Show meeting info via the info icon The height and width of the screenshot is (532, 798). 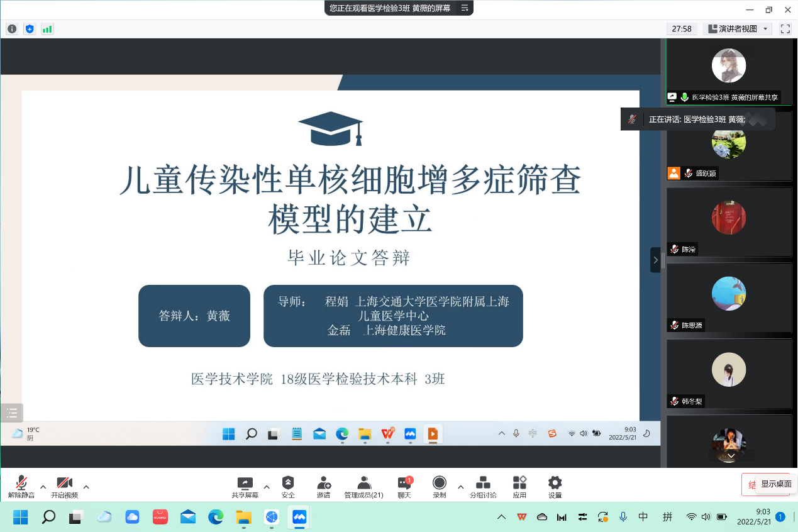coord(12,29)
